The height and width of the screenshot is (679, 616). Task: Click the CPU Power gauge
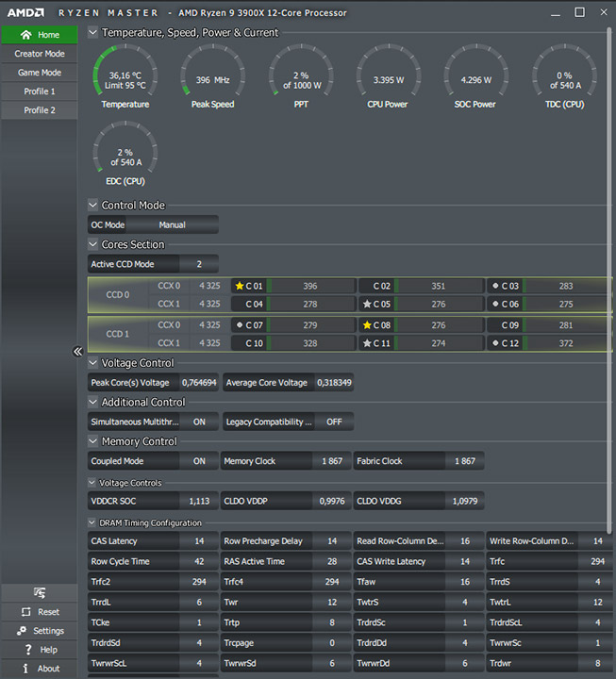click(388, 76)
